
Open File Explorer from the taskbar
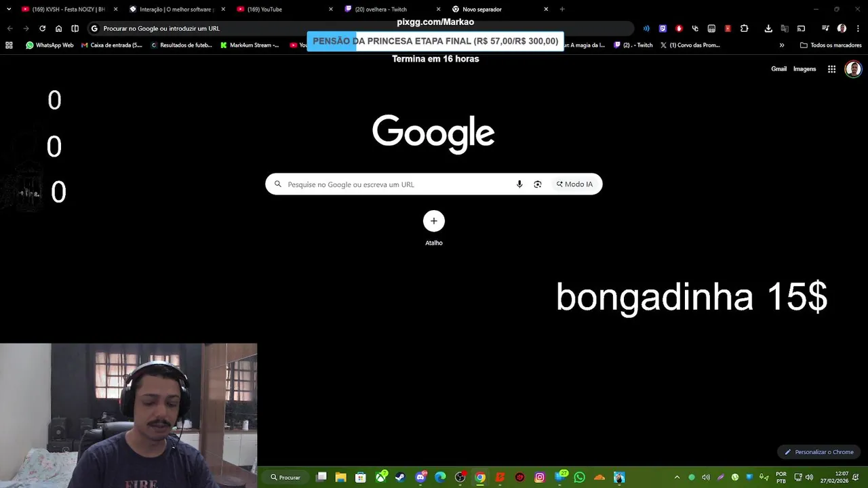coord(341,477)
